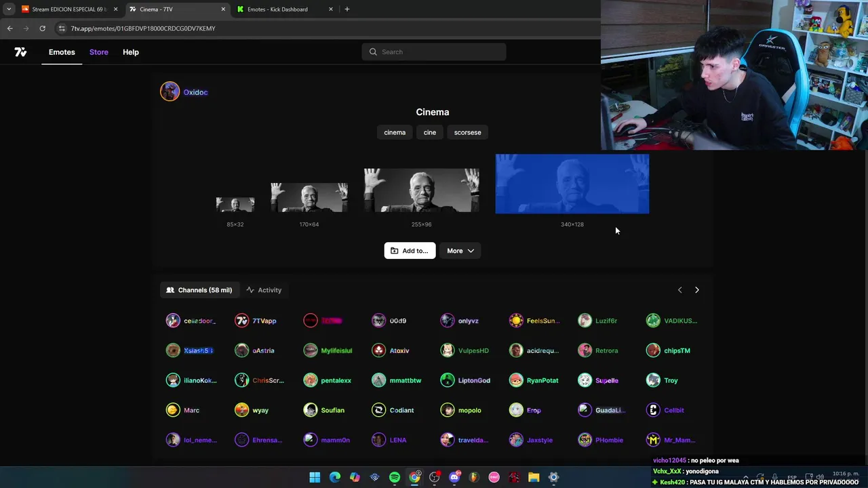Viewport: 868px width, 488px height.
Task: Click the address bar URL
Action: click(x=143, y=28)
